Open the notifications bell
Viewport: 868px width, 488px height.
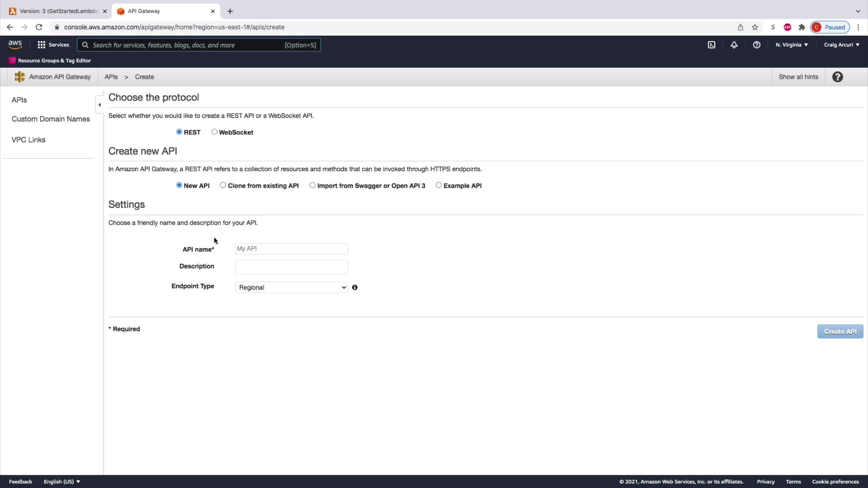(x=734, y=45)
